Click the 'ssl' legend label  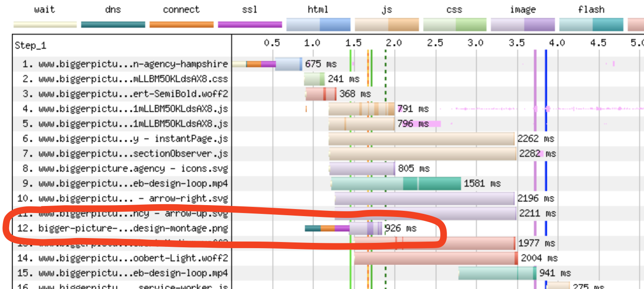coord(250,9)
